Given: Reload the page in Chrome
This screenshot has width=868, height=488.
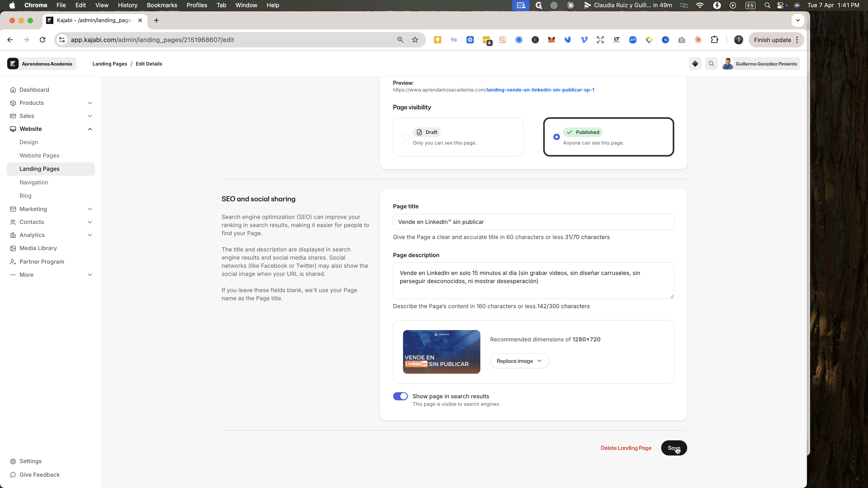Looking at the screenshot, I should (42, 40).
